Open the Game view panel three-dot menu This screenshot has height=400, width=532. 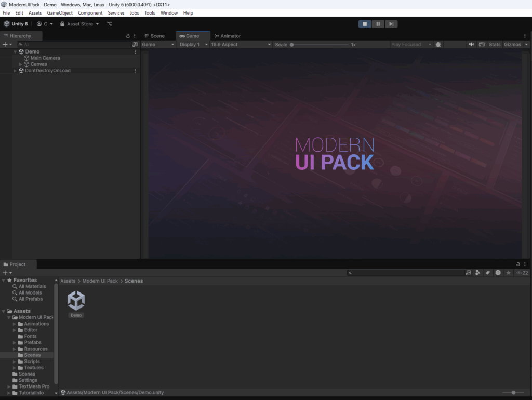point(525,36)
